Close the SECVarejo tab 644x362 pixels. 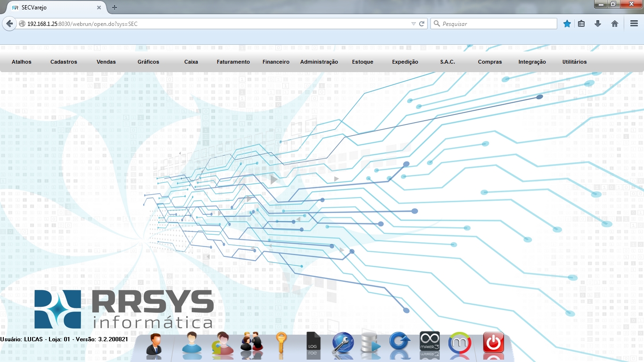click(99, 8)
